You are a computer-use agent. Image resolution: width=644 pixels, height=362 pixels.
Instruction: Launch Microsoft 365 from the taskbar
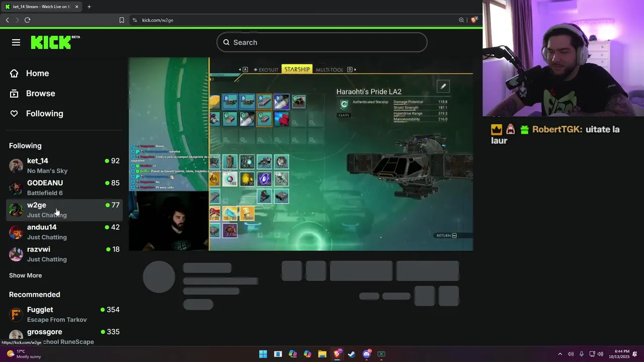pyautogui.click(x=293, y=354)
